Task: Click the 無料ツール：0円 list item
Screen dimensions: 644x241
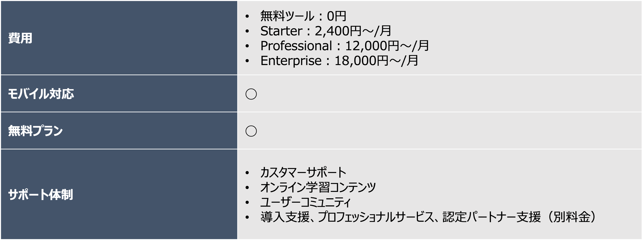Action: tap(303, 16)
